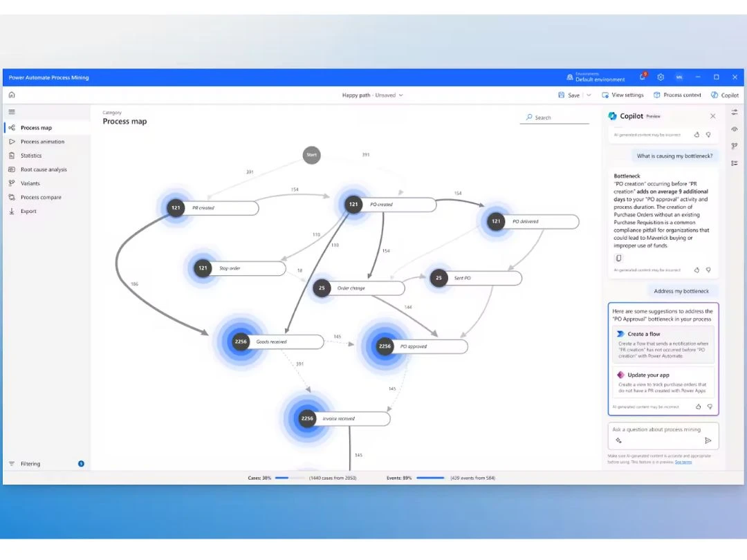Thumbs down the Bottleneck response
The width and height of the screenshot is (747, 560).
coord(708,270)
